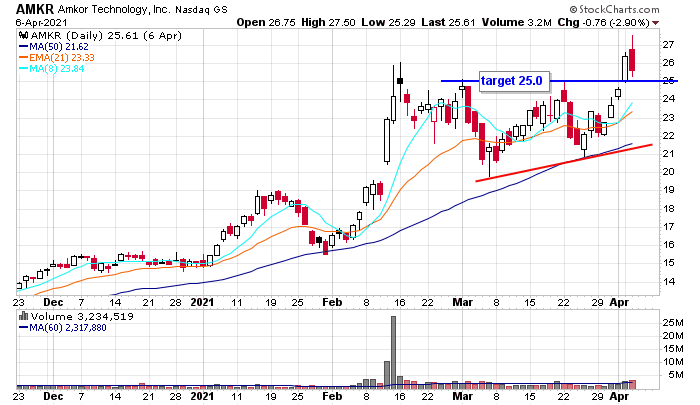Click the MA(50) 21.62 legend entry

[x=54, y=46]
